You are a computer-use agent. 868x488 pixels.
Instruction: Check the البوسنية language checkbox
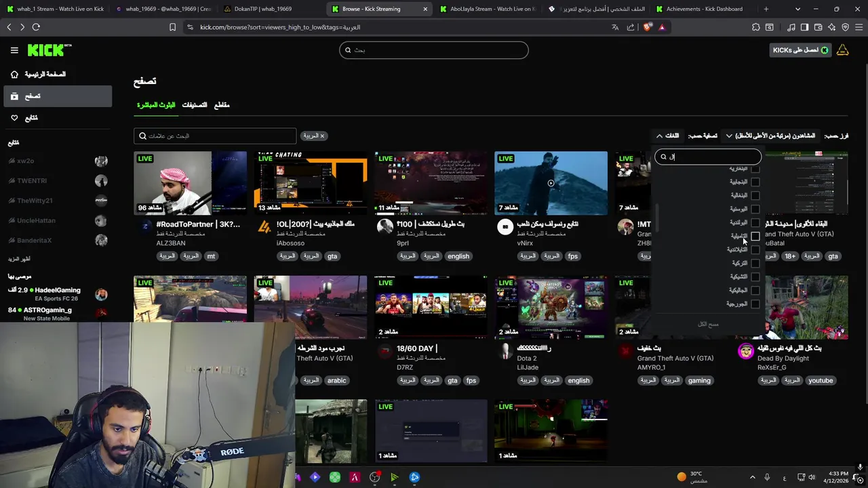click(755, 209)
